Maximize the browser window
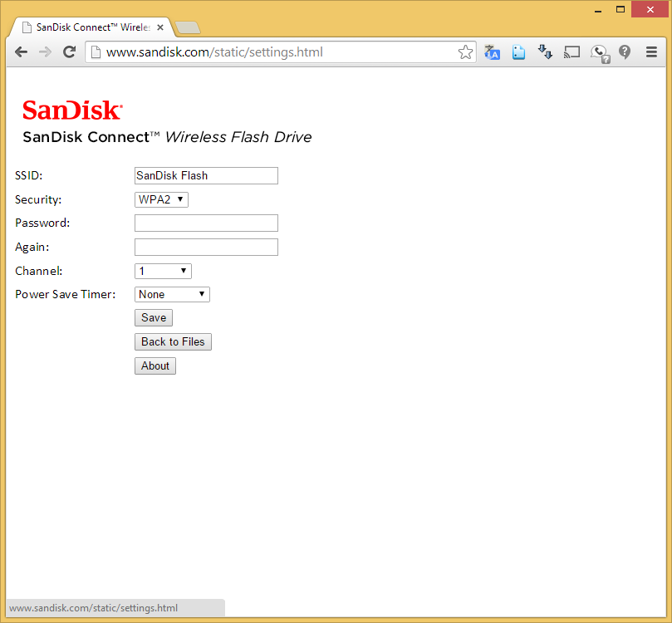This screenshot has height=623, width=672. pyautogui.click(x=620, y=9)
